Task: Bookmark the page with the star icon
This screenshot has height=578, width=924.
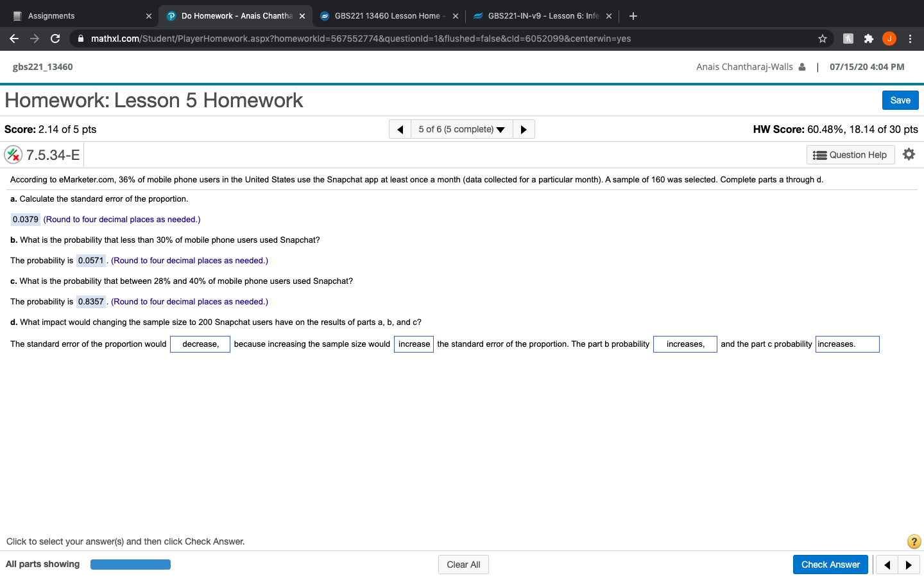Action: pos(822,39)
